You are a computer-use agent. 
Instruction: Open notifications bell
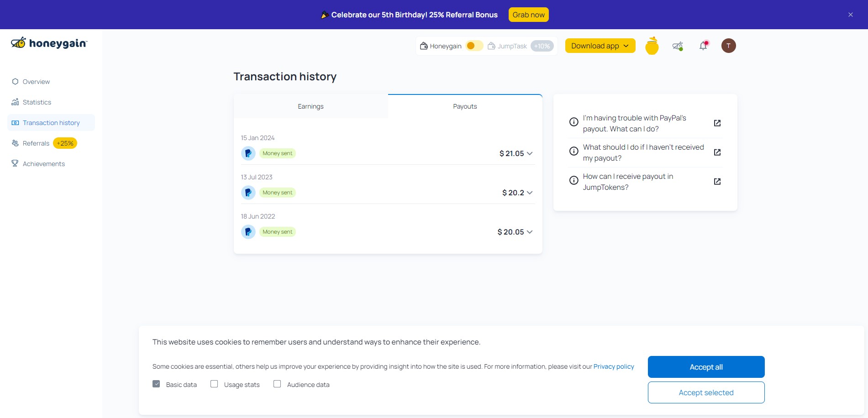703,46
